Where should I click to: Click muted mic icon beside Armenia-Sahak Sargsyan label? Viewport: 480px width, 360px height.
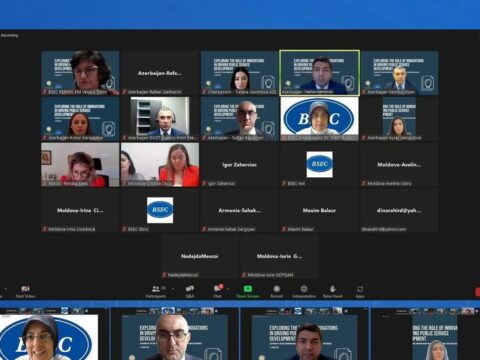pyautogui.click(x=204, y=229)
